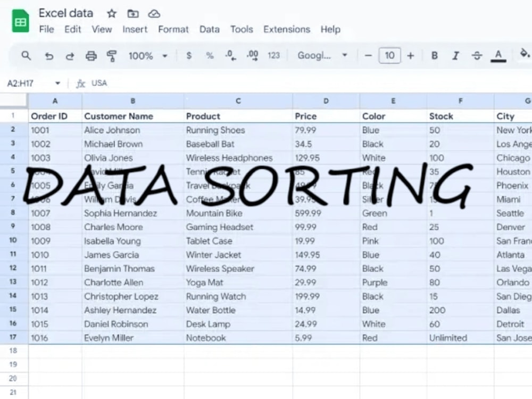Format as percent

click(x=210, y=55)
